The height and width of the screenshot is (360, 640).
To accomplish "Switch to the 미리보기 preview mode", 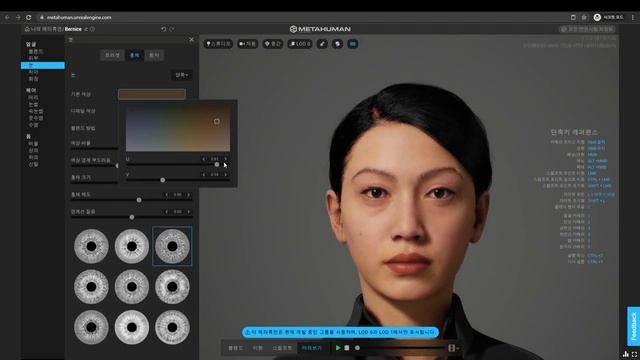I will click(x=312, y=348).
